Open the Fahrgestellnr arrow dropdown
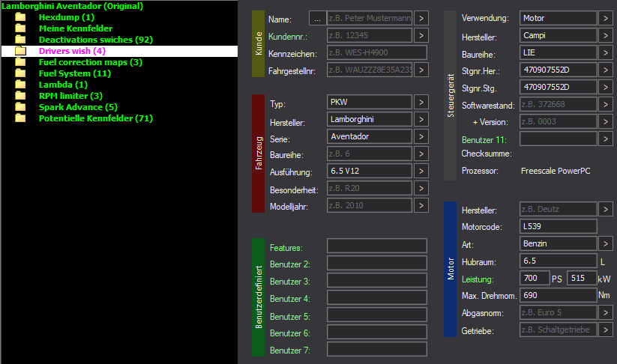Viewport: 617px width, 364px height. (x=421, y=70)
